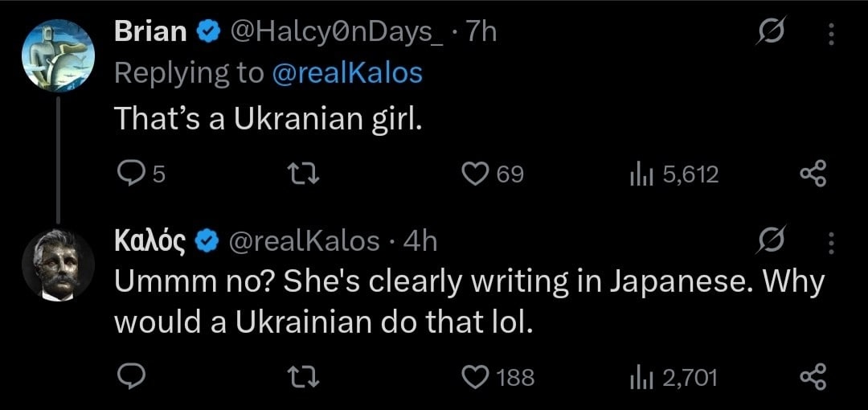Open Grok icon on Καλός's tweet
Screen dimensions: 868x410
tap(772, 240)
